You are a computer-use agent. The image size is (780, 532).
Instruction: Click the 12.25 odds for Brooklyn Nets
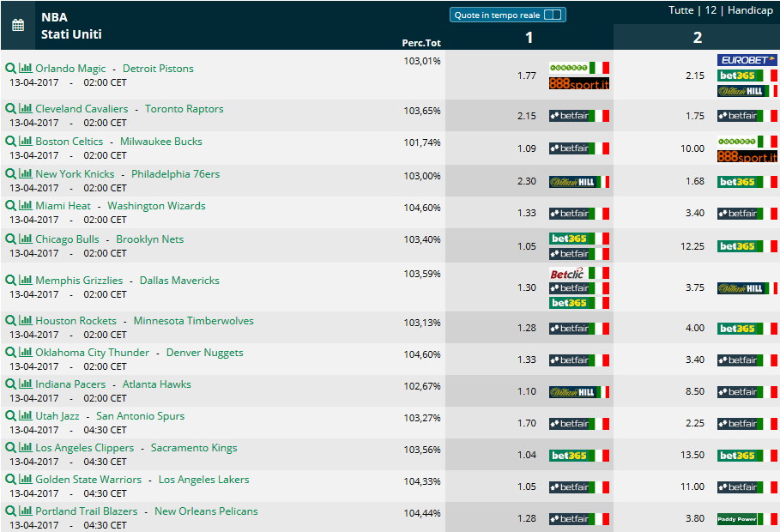pos(692,246)
